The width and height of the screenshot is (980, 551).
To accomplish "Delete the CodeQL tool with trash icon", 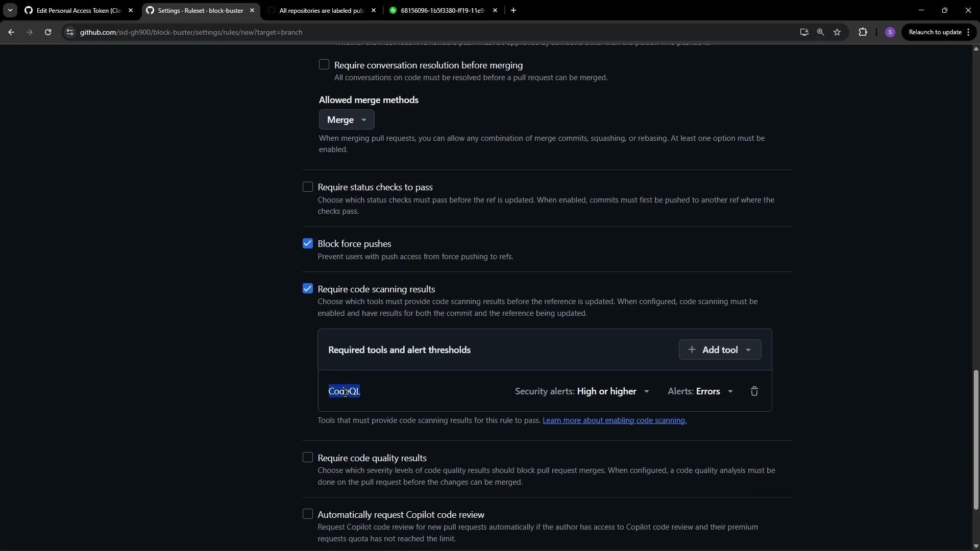I will point(754,391).
